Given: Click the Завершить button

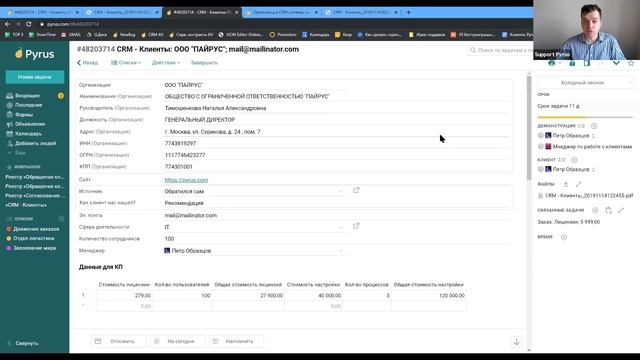Looking at the screenshot, I should 204,63.
